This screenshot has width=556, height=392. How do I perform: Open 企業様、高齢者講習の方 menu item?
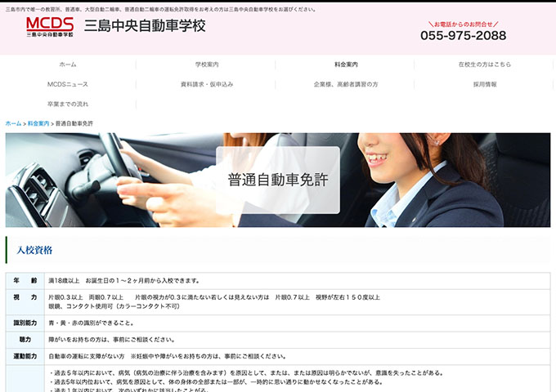click(x=346, y=84)
